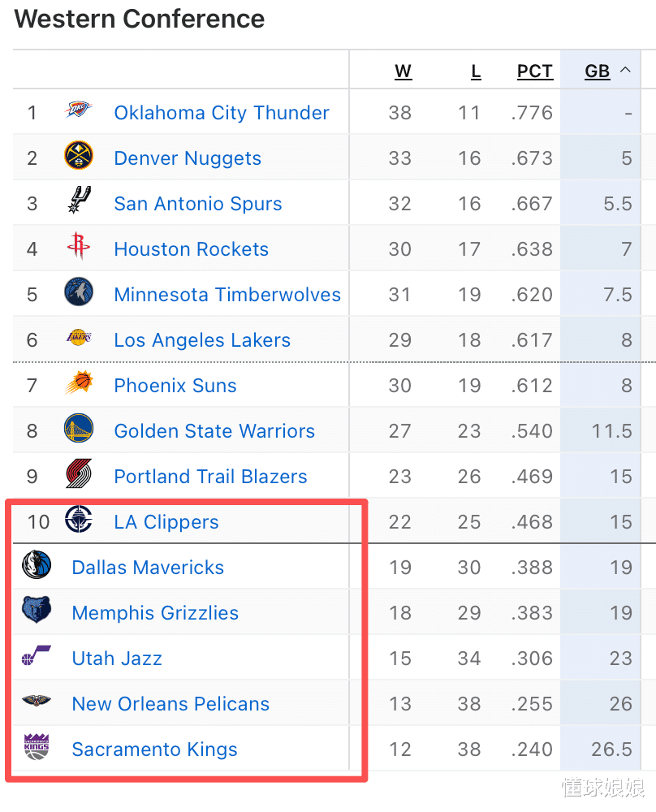This screenshot has width=656, height=812.
Task: Open the Memphis Grizzlies team link
Action: tap(155, 613)
